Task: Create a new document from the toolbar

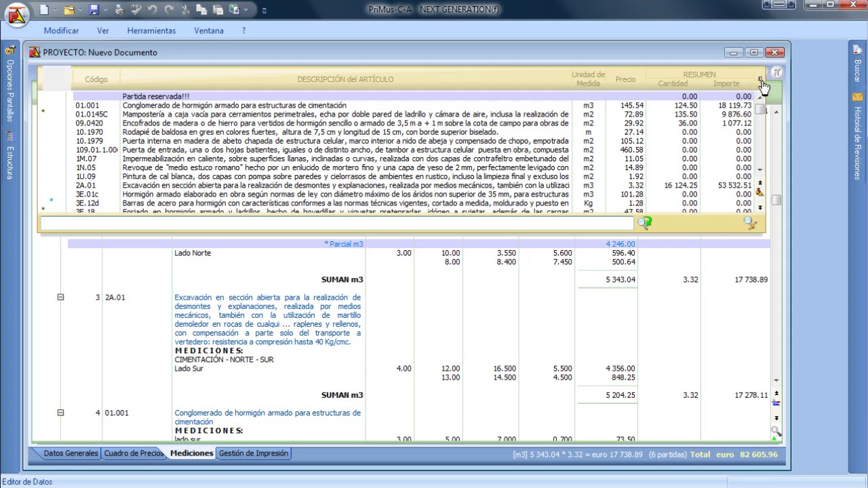Action: [x=44, y=10]
